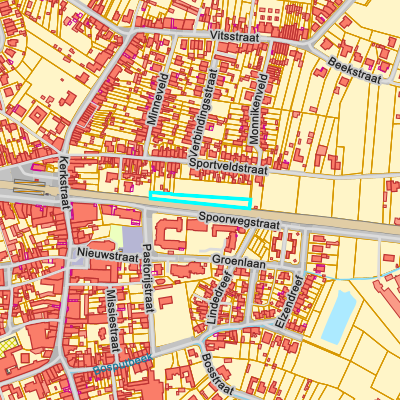Click the Vitsstraat street label

235,37
